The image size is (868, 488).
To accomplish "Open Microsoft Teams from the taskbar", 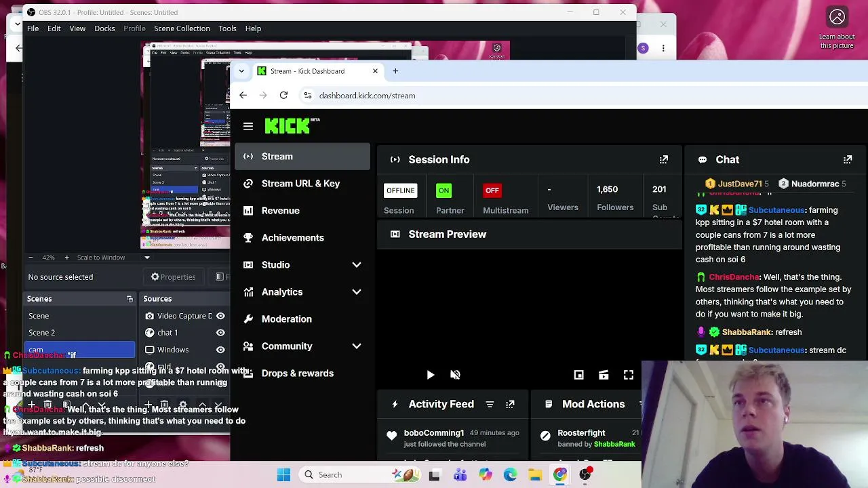I will [x=460, y=475].
